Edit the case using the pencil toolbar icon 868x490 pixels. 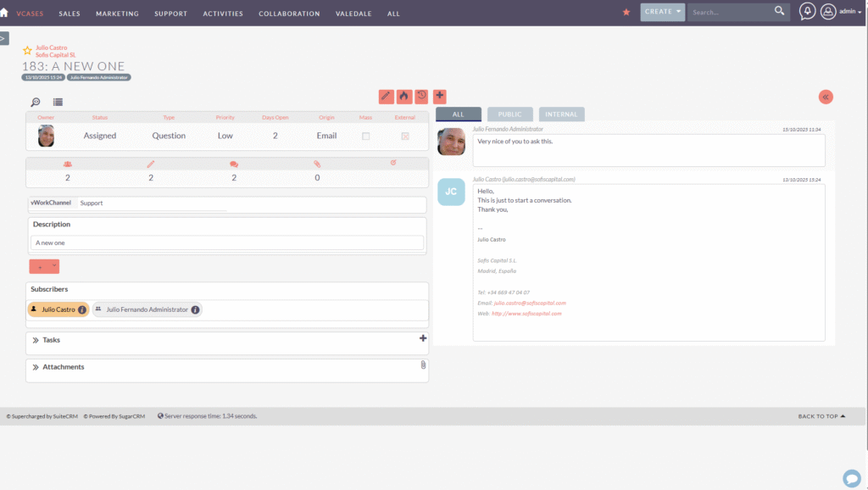tap(386, 97)
